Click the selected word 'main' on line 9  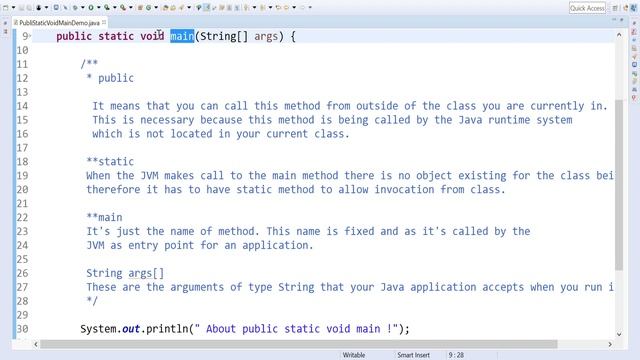click(x=182, y=36)
